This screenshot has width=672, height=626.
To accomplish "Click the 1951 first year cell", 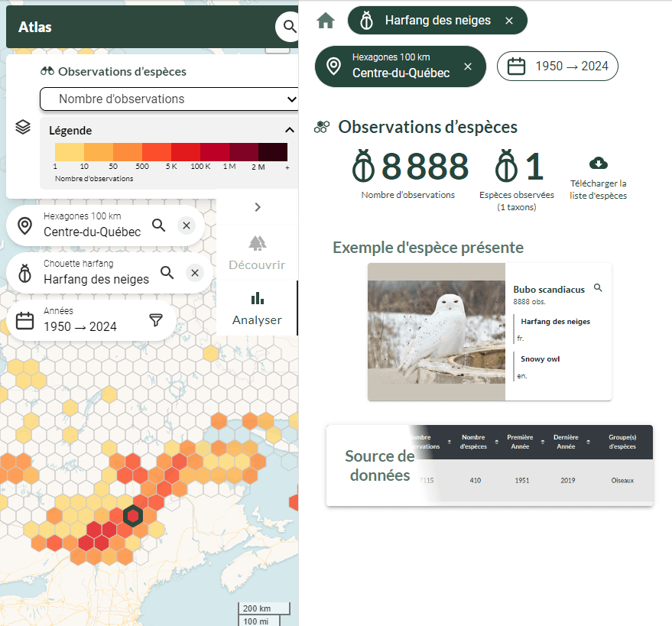I will pyautogui.click(x=522, y=480).
